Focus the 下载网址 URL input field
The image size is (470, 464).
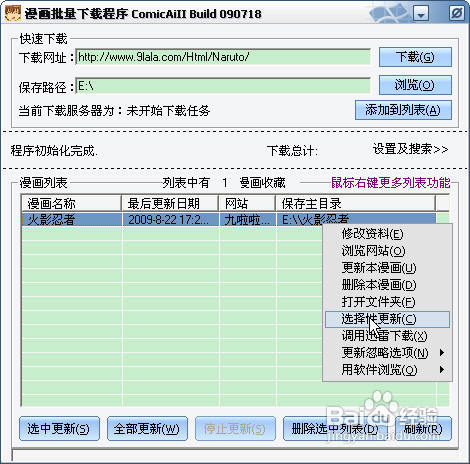pos(223,57)
